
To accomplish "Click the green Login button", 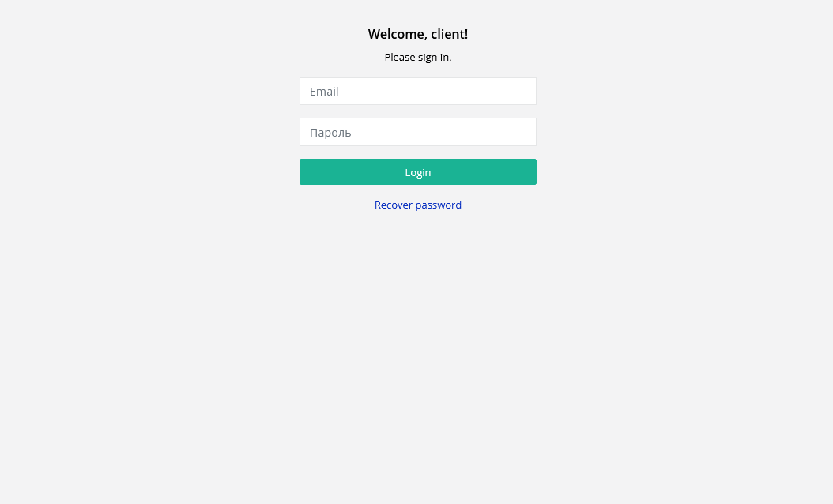I will click(417, 172).
